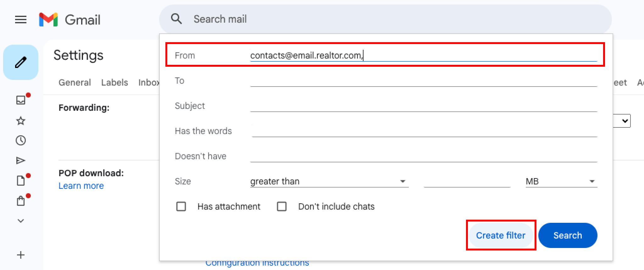
Task: Click the Subject input field
Action: click(x=423, y=106)
